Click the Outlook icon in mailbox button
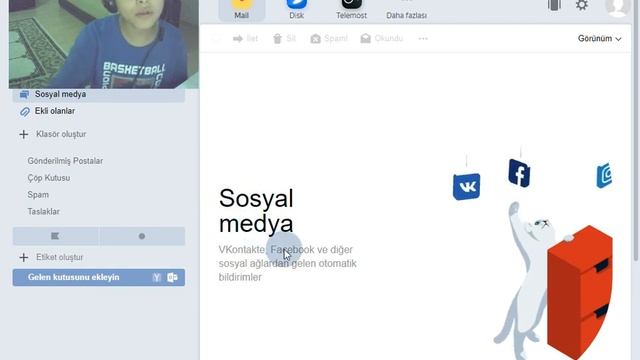 coord(172,278)
